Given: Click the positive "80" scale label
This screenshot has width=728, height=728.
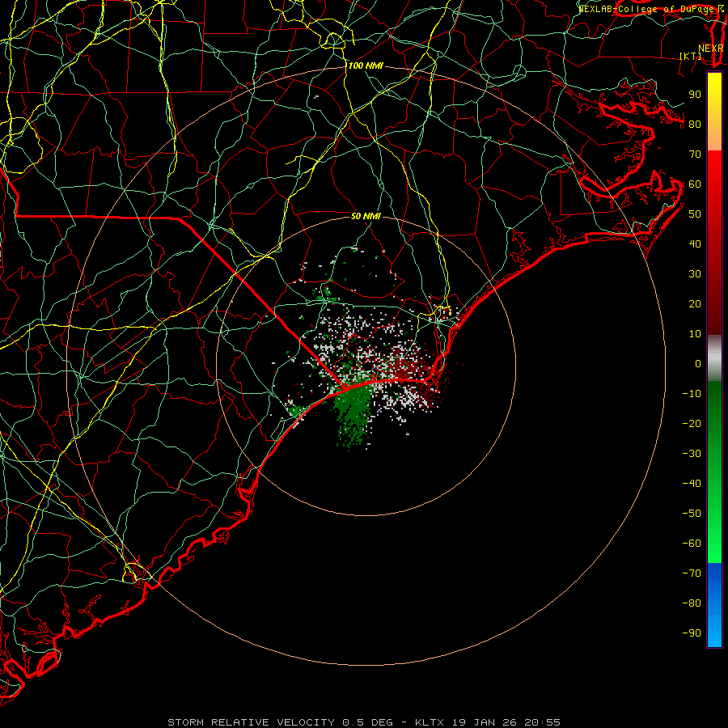Looking at the screenshot, I should coord(695,124).
